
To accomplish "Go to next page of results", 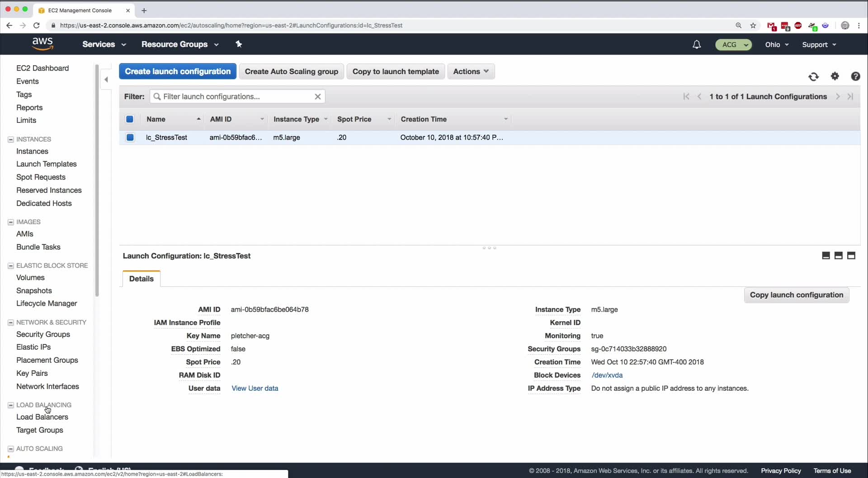I will pos(838,96).
